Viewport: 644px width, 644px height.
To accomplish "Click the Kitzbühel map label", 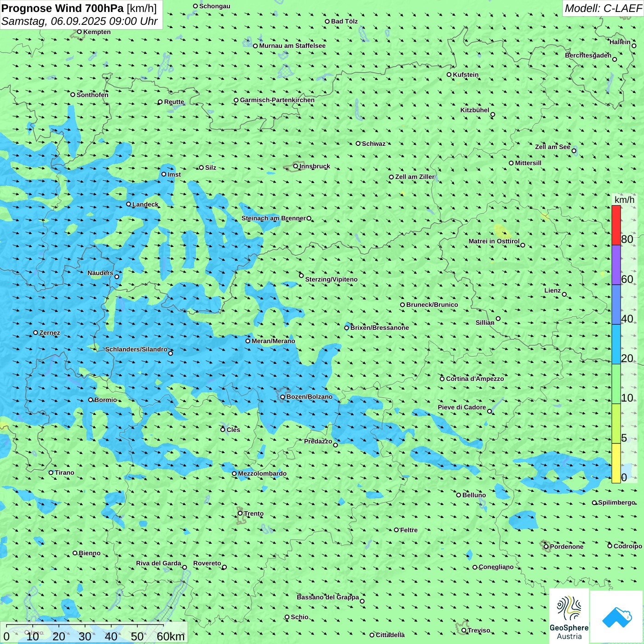I will 475,110.
